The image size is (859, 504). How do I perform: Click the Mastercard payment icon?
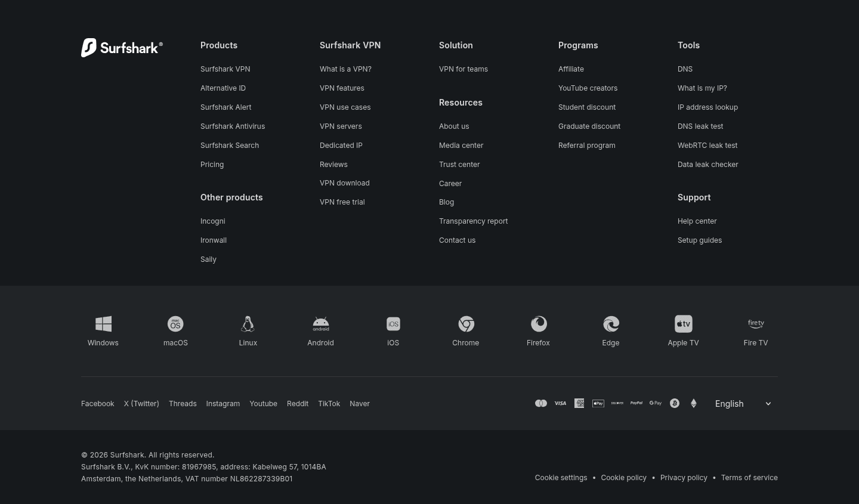pyautogui.click(x=541, y=404)
